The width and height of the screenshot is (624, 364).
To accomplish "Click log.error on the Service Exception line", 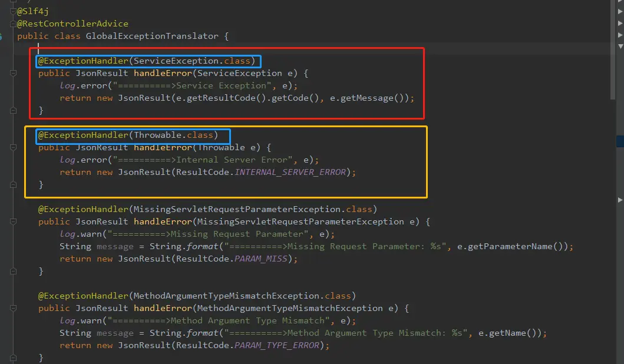I will (83, 85).
